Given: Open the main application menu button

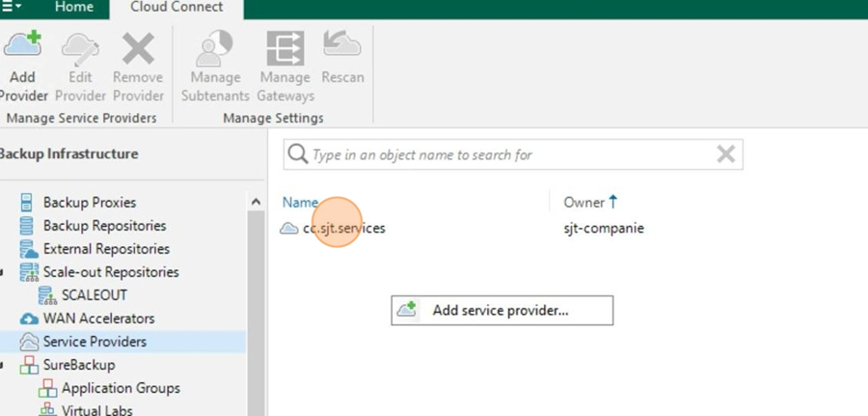Looking at the screenshot, I should point(11,7).
